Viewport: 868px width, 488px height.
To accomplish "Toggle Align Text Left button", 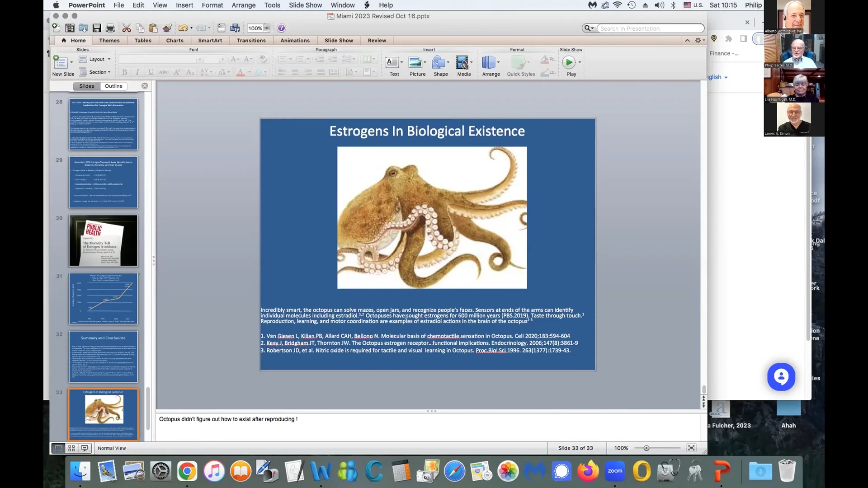I will pos(282,72).
